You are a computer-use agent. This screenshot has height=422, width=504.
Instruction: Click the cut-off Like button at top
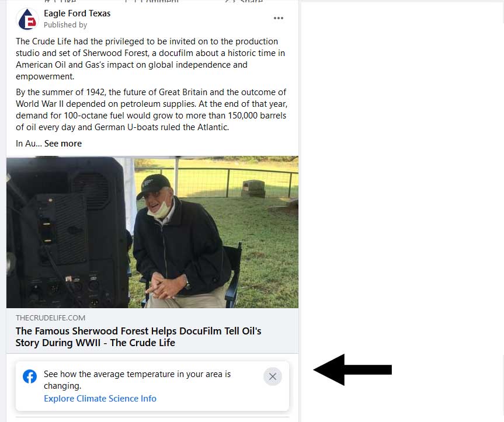click(60, 1)
